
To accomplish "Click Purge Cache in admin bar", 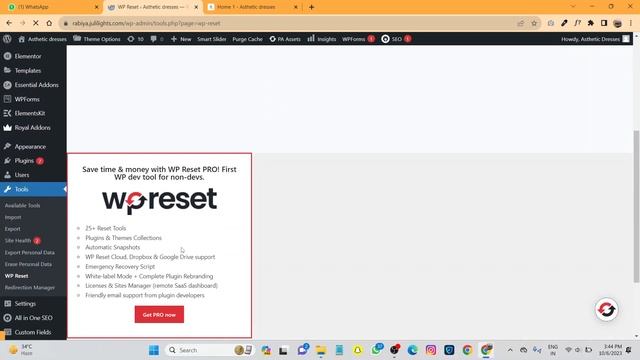I will coord(247,39).
